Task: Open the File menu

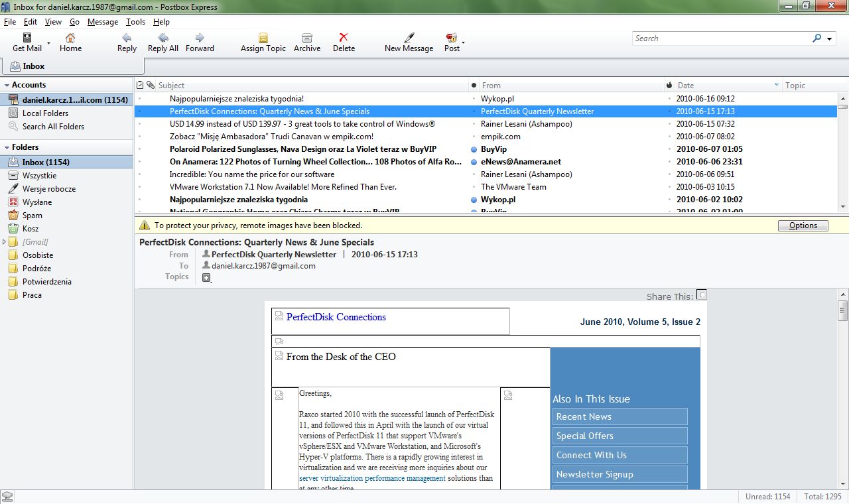Action: pyautogui.click(x=10, y=22)
